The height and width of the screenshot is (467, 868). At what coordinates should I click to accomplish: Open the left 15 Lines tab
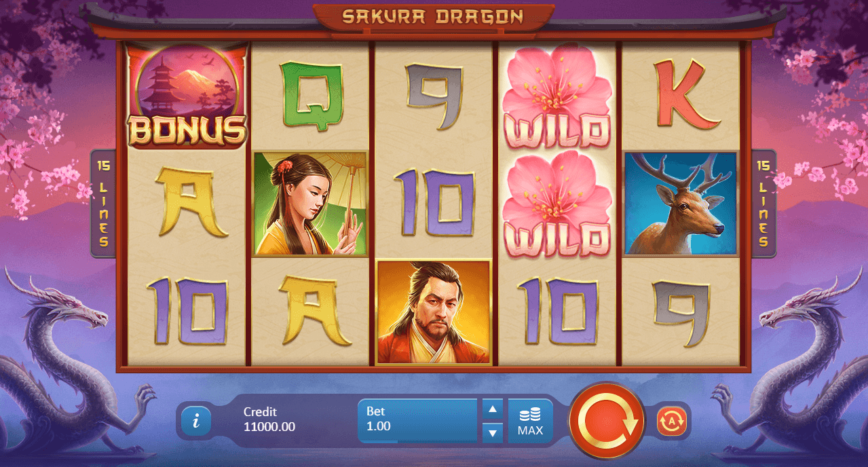(103, 204)
